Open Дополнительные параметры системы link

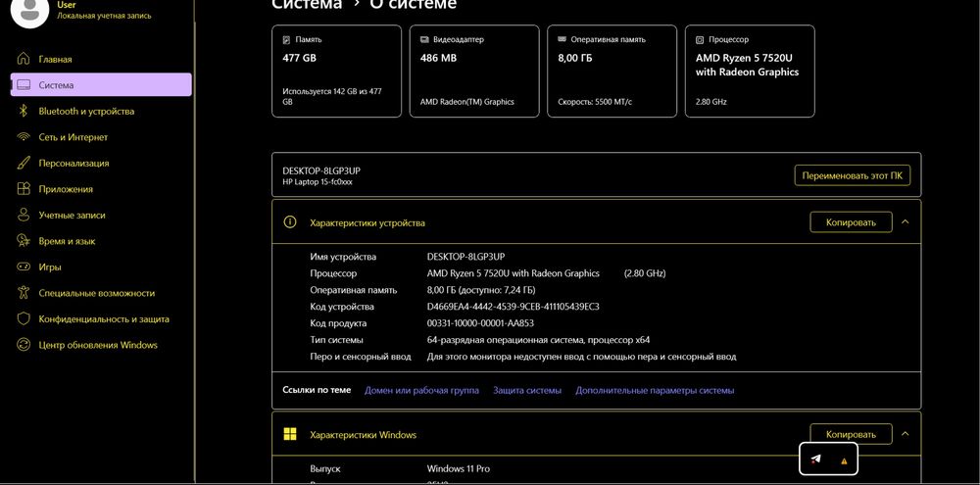(x=655, y=390)
